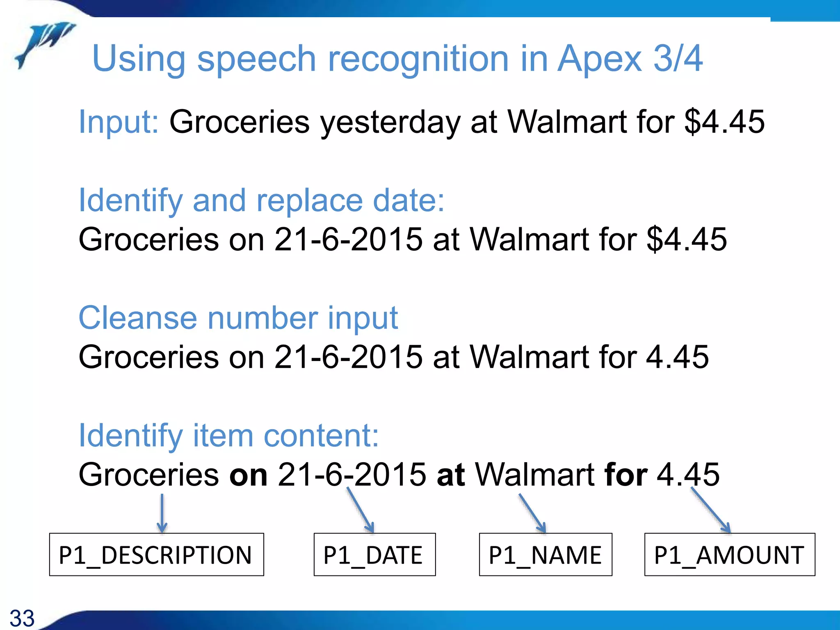This screenshot has height=630, width=840.
Task: Click the bold word 'for' in last sentence
Action: tap(626, 475)
